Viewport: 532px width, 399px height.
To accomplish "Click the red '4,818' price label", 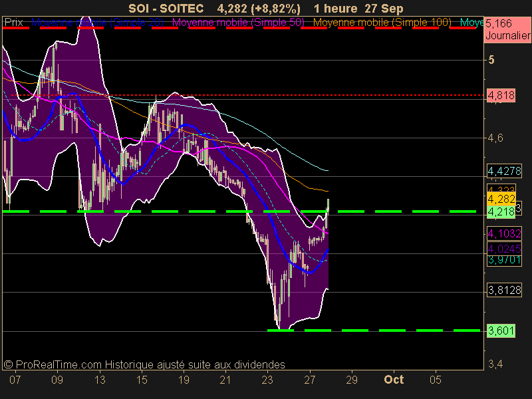I will (501, 95).
